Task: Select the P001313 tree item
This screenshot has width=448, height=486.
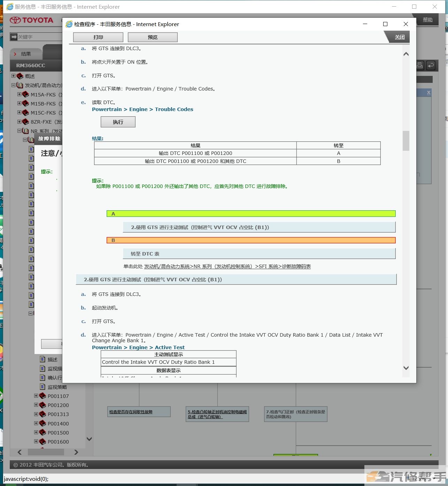Action: [x=58, y=414]
